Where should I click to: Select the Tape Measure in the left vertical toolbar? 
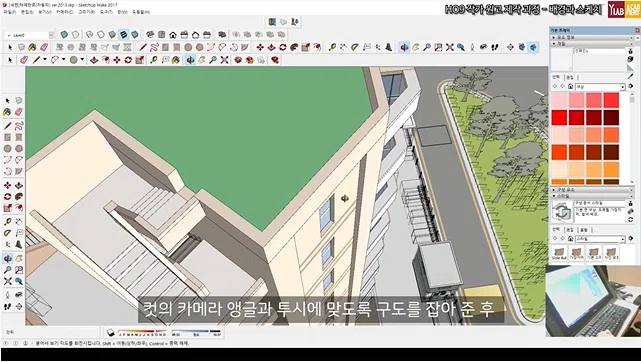coord(7,222)
